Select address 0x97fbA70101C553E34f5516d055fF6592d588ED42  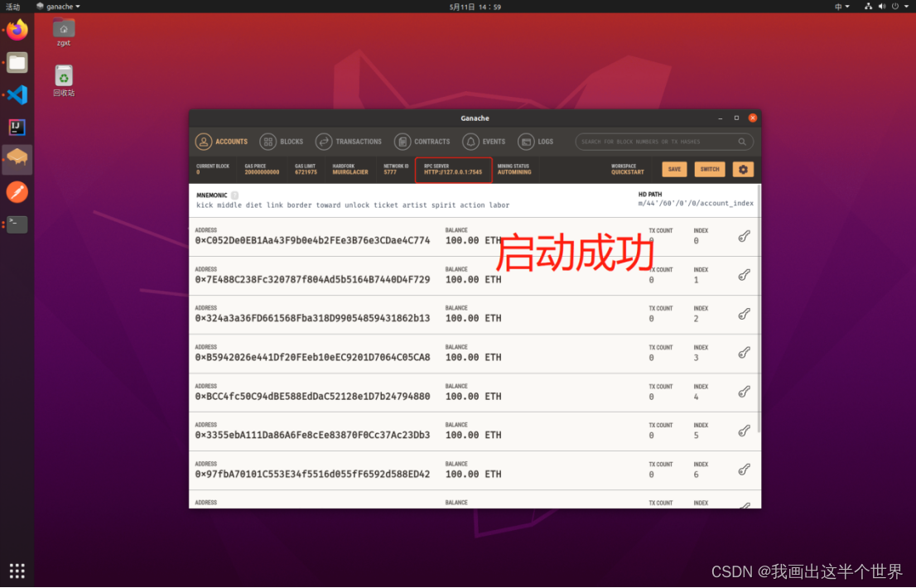[312, 475]
